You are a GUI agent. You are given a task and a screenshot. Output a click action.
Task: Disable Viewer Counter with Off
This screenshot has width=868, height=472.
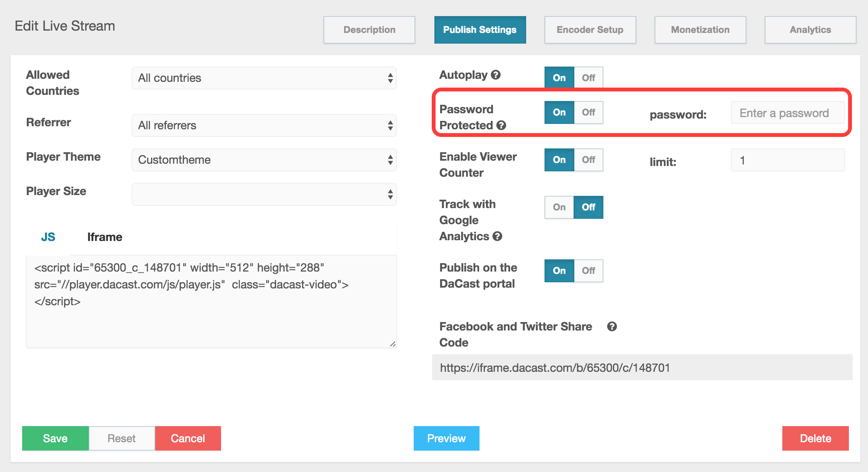(x=588, y=160)
